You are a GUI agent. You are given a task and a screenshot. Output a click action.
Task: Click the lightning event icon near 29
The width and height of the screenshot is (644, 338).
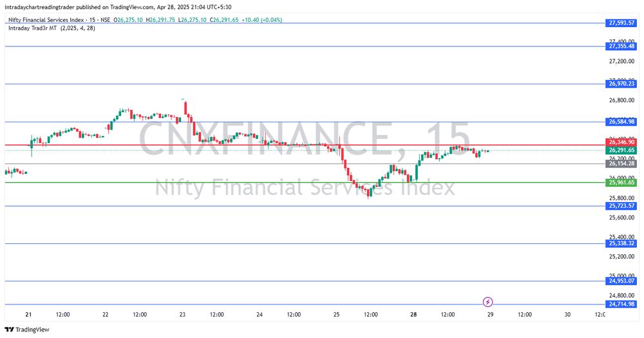coord(488,303)
